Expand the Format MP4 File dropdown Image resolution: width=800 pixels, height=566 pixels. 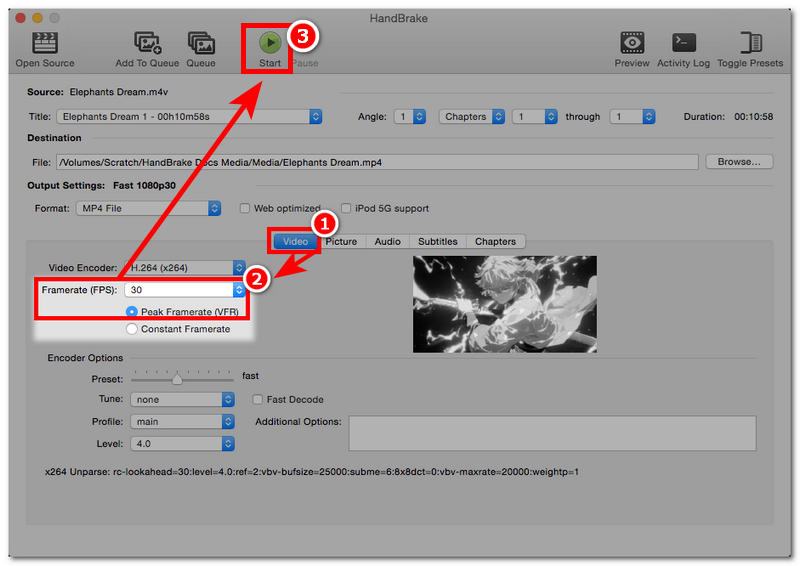tap(148, 208)
